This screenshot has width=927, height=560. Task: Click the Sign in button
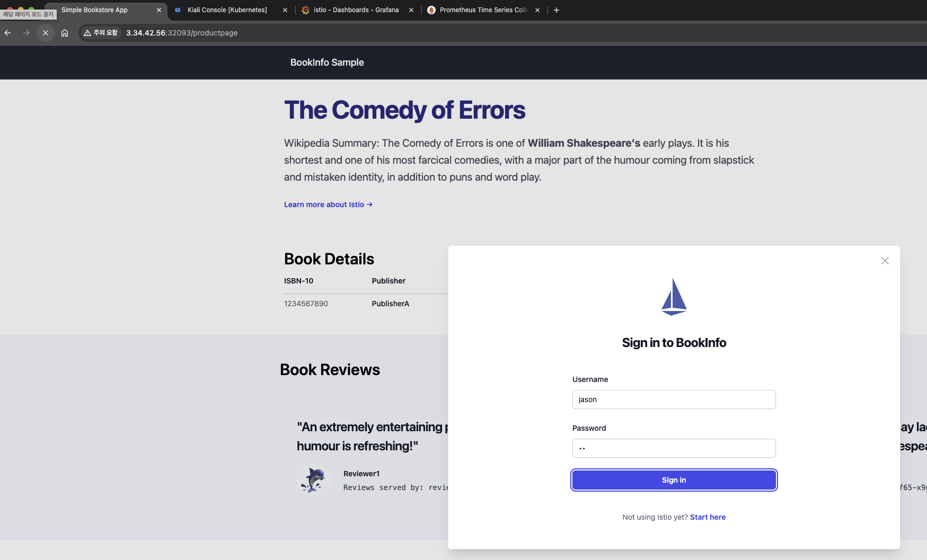[674, 480]
